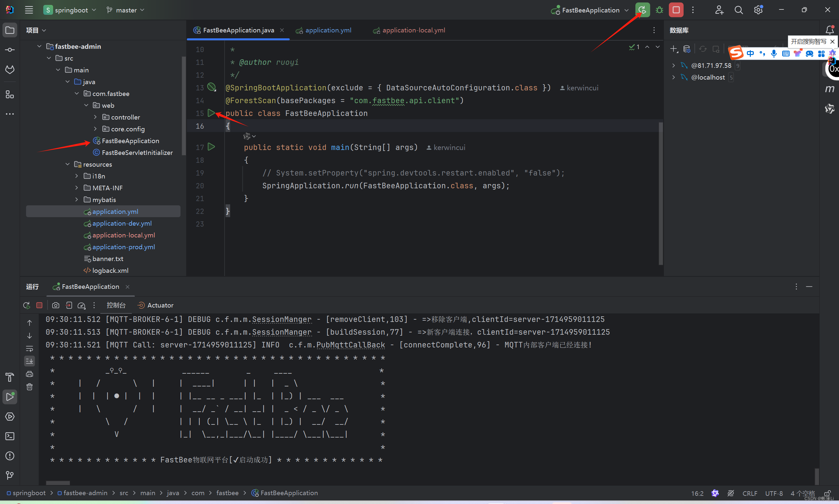
Task: Open the Search Everywhere magnifier icon
Action: [738, 10]
